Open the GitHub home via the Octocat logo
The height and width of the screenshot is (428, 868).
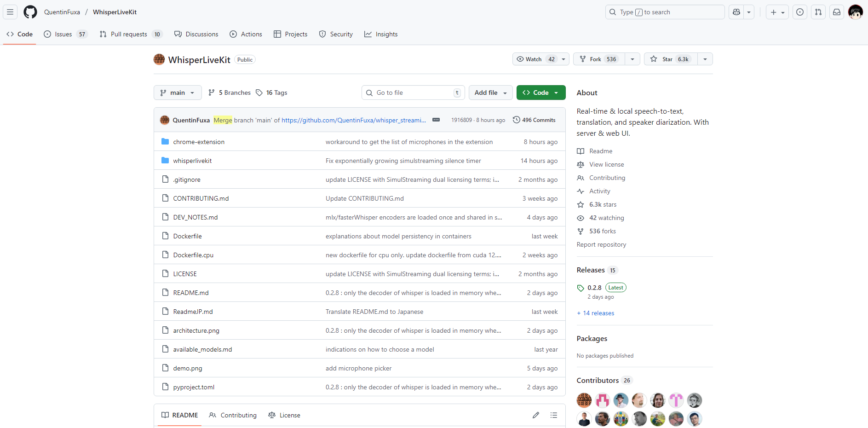[30, 12]
